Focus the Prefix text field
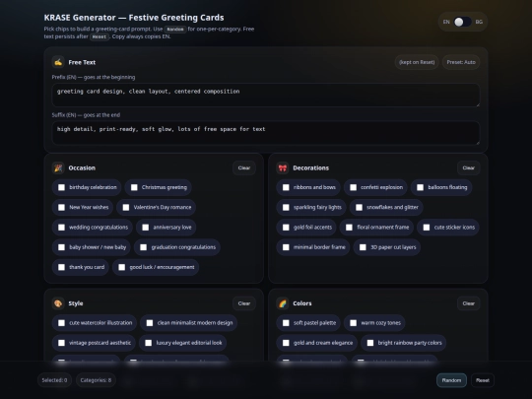Image resolution: width=532 pixels, height=399 pixels. tap(266, 96)
